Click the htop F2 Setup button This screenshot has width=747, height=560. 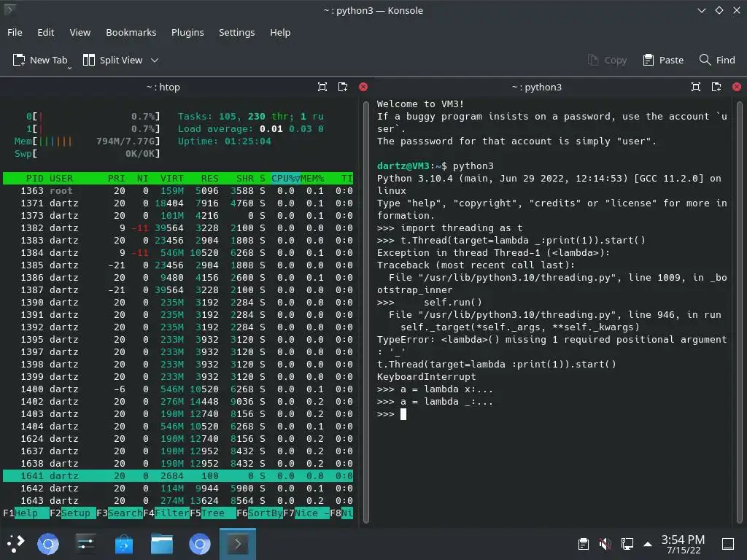click(x=73, y=513)
